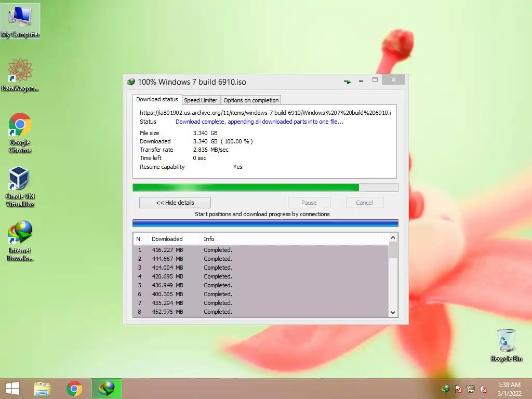Image resolution: width=532 pixels, height=399 pixels.
Task: Click the connections list scrollbar thumb
Action: click(x=393, y=250)
